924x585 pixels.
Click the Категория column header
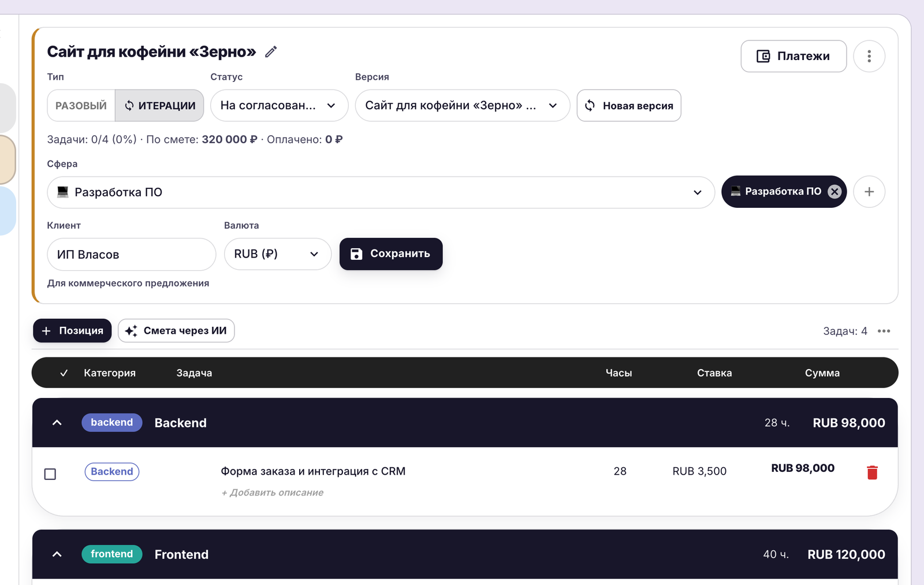[110, 373]
